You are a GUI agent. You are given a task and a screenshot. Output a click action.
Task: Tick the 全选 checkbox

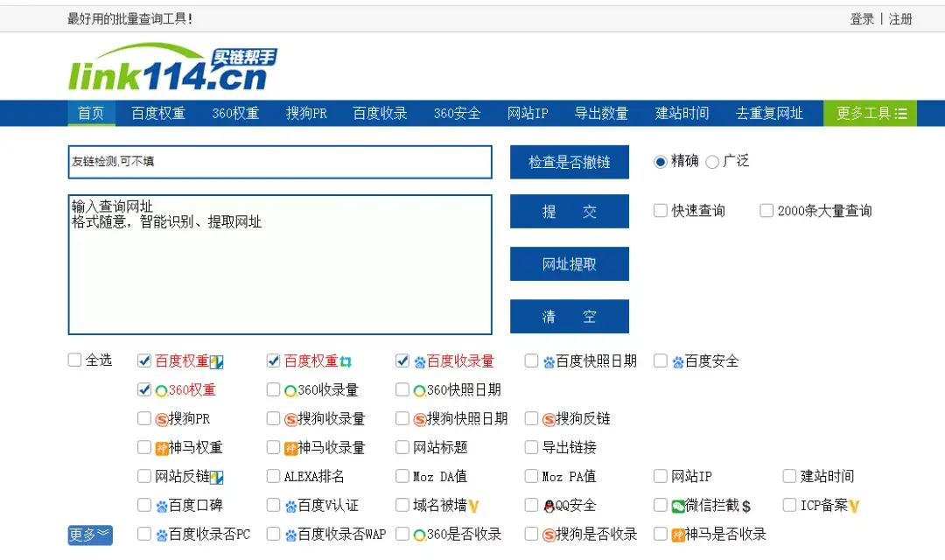pyautogui.click(x=74, y=360)
